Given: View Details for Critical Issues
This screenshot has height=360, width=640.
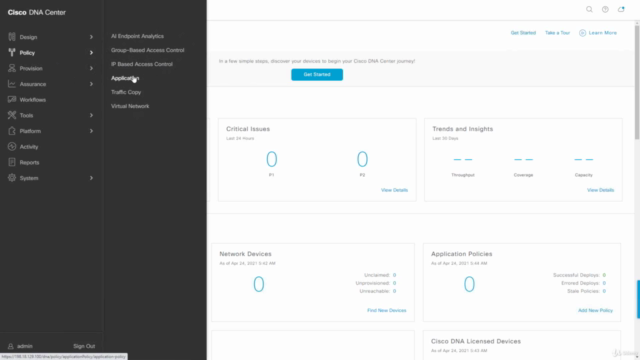Looking at the screenshot, I should [x=394, y=190].
